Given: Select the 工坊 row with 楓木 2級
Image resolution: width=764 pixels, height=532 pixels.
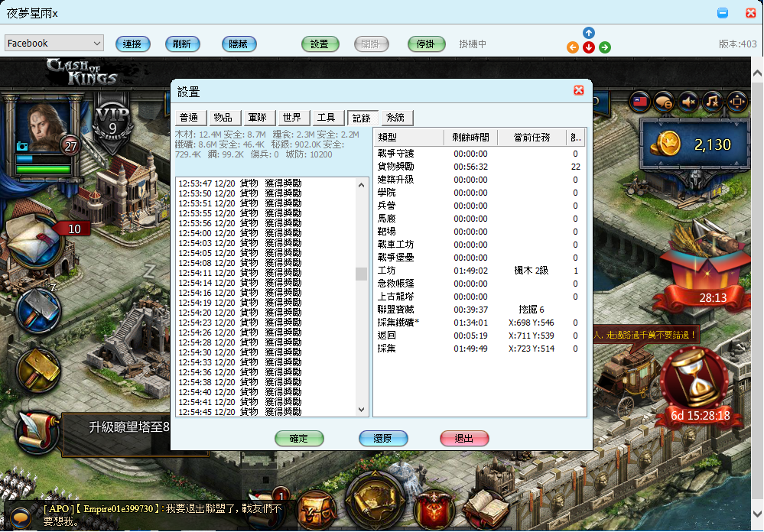Looking at the screenshot, I should (480, 271).
